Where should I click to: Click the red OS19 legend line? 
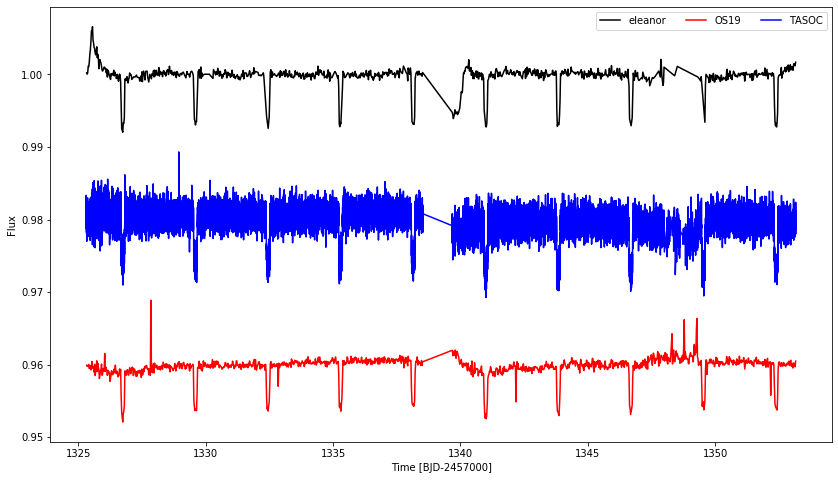696,21
